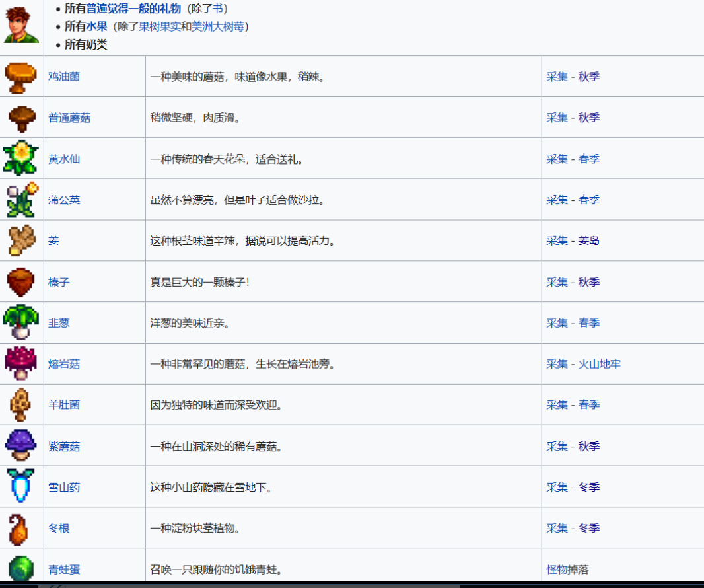
Task: Click the magma cap (熔岩菇) icon
Action: pyautogui.click(x=20, y=363)
